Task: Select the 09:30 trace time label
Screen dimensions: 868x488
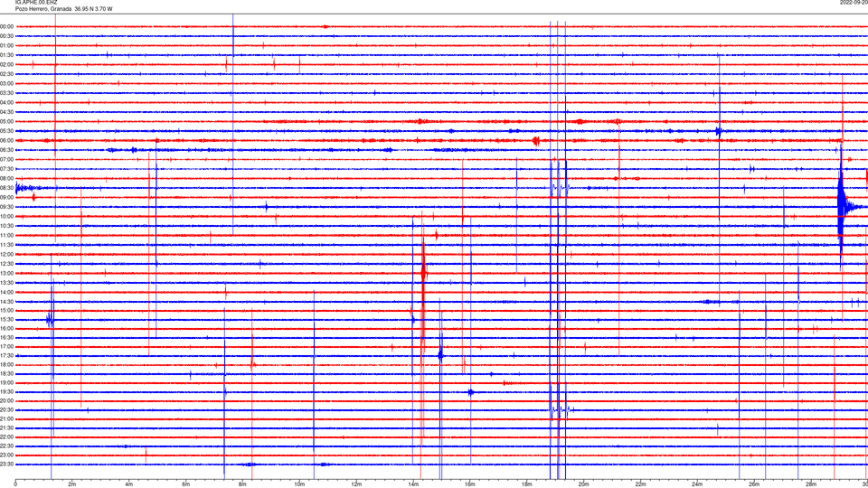Action: [x=6, y=207]
